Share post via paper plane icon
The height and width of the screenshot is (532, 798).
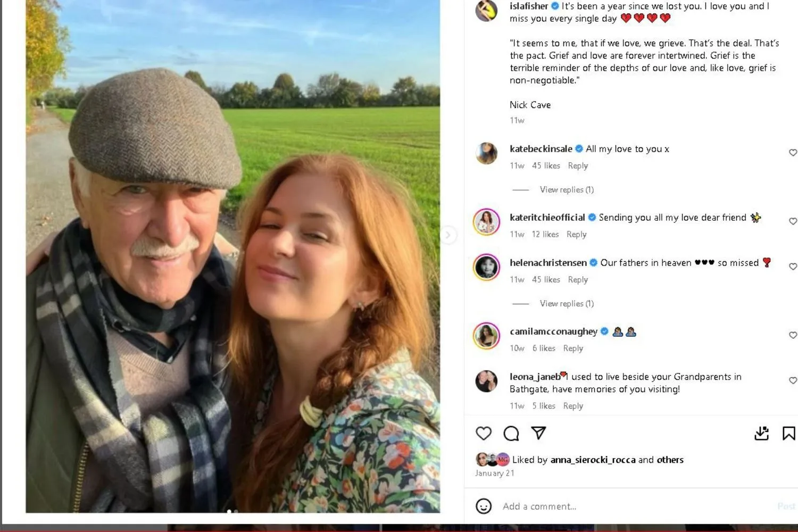point(538,433)
